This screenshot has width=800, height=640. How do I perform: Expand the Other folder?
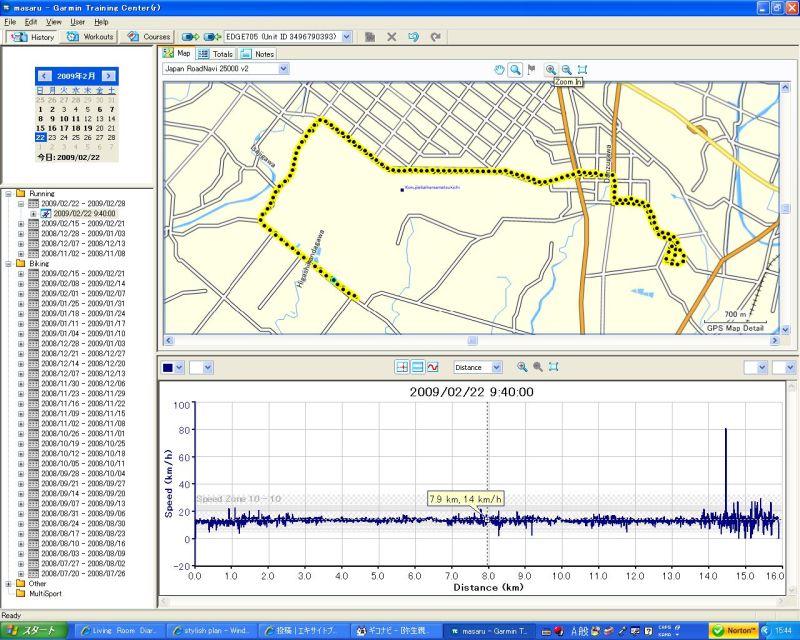(x=9, y=584)
